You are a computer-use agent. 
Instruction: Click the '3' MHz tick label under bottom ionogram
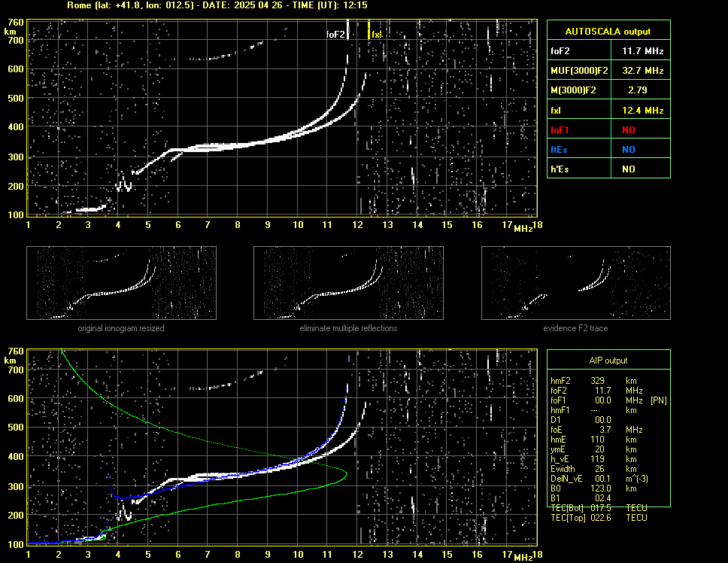88,555
